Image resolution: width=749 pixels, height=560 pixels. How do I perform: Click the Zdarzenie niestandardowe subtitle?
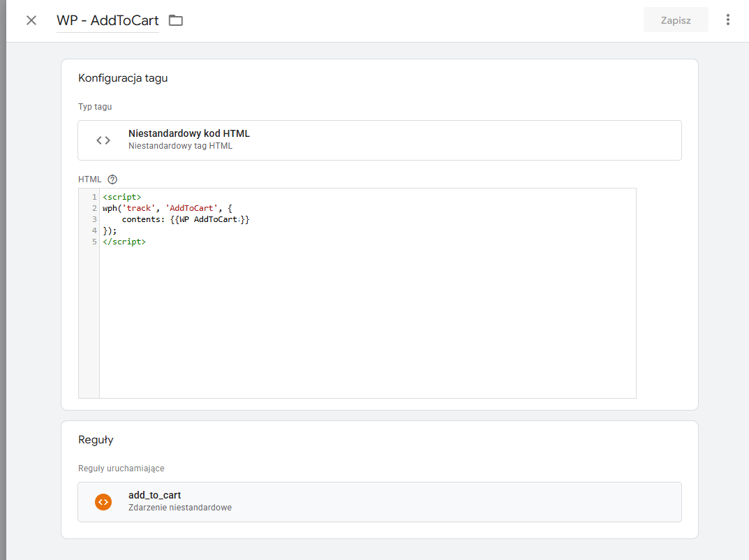pos(179,508)
